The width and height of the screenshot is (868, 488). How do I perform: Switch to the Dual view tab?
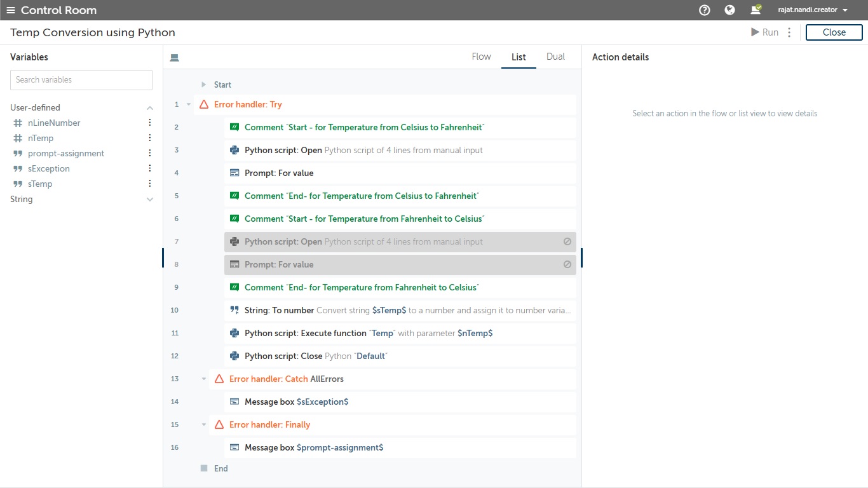(555, 57)
